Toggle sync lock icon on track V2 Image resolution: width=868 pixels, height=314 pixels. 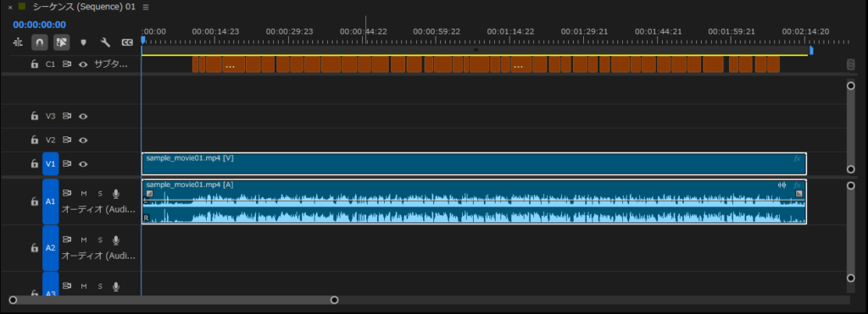67,140
